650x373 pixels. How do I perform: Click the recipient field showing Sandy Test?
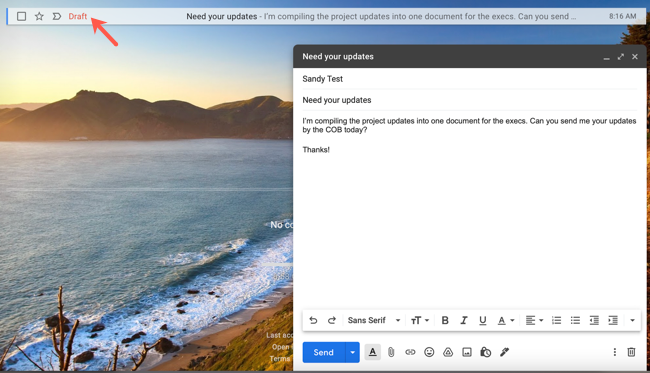click(x=469, y=79)
